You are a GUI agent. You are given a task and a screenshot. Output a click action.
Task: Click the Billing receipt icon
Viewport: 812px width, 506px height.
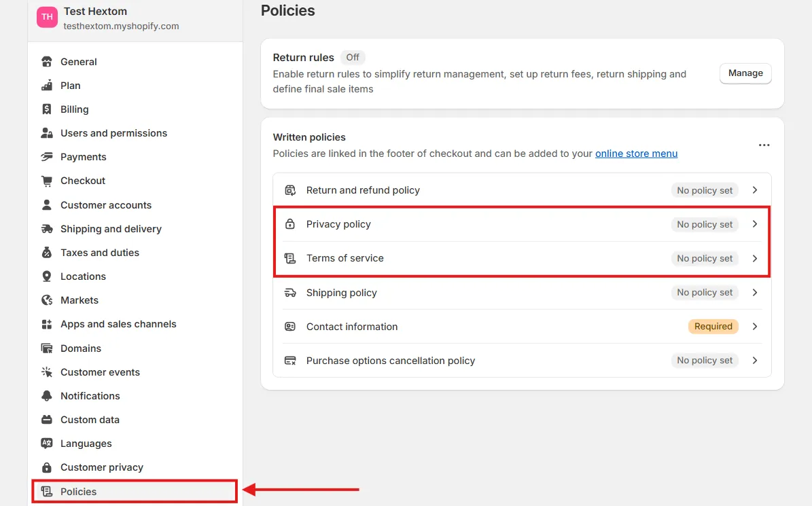47,109
